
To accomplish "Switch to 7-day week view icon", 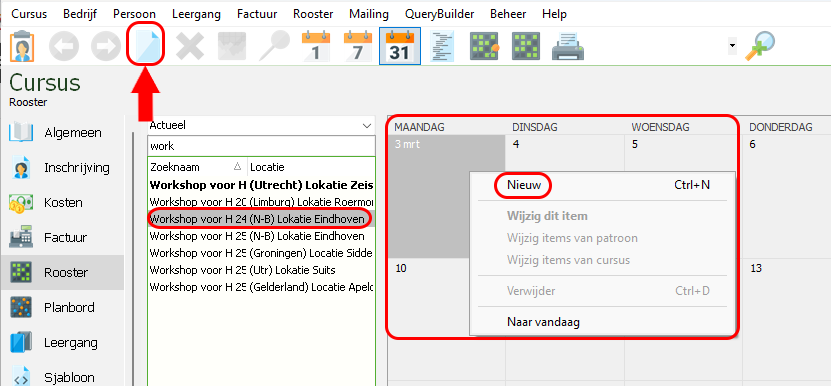I will click(x=358, y=46).
